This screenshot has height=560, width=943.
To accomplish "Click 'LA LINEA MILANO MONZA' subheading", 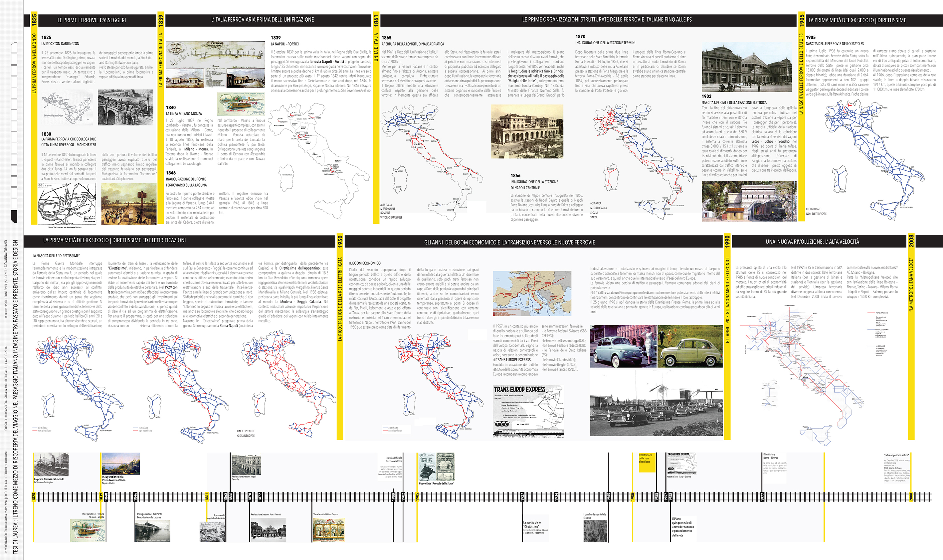I will (x=184, y=114).
